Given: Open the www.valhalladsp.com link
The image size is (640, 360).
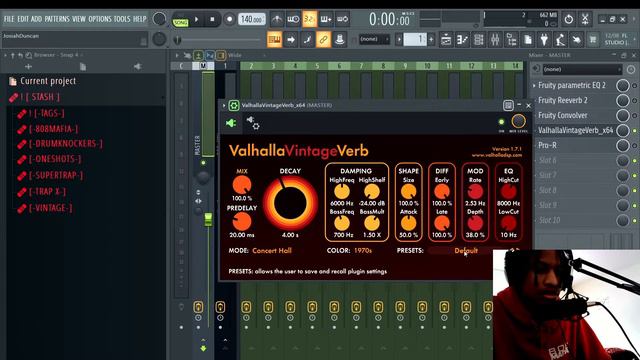Looking at the screenshot, I should pyautogui.click(x=497, y=155).
